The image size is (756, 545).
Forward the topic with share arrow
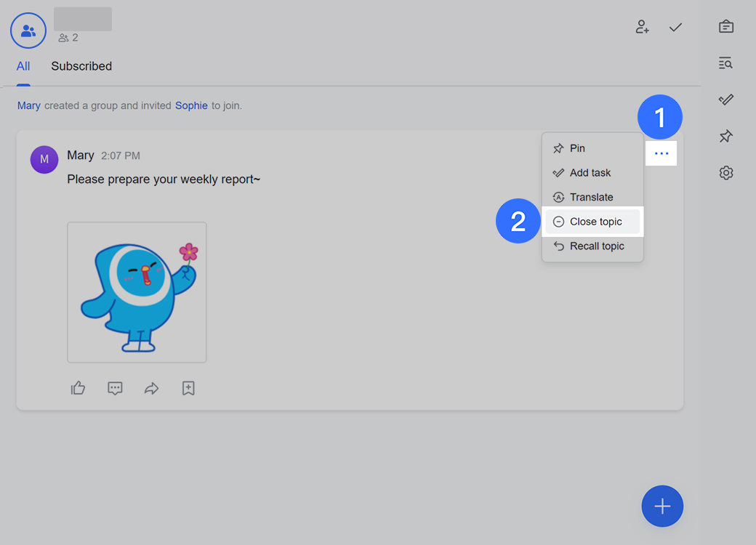[x=151, y=388]
